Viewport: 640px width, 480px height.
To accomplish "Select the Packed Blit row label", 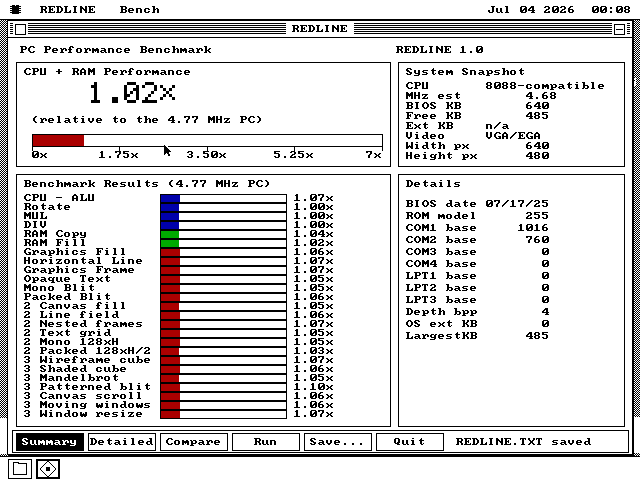I will coord(67,297).
